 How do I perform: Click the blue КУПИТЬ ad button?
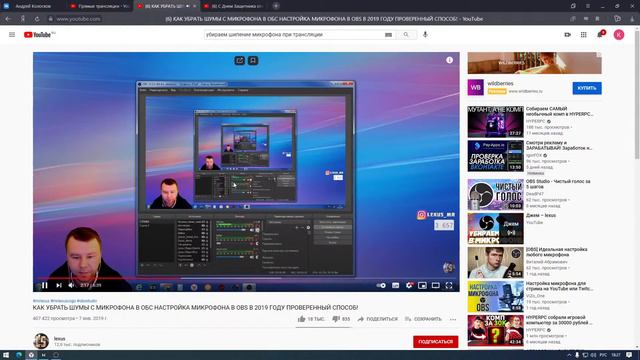tap(587, 88)
